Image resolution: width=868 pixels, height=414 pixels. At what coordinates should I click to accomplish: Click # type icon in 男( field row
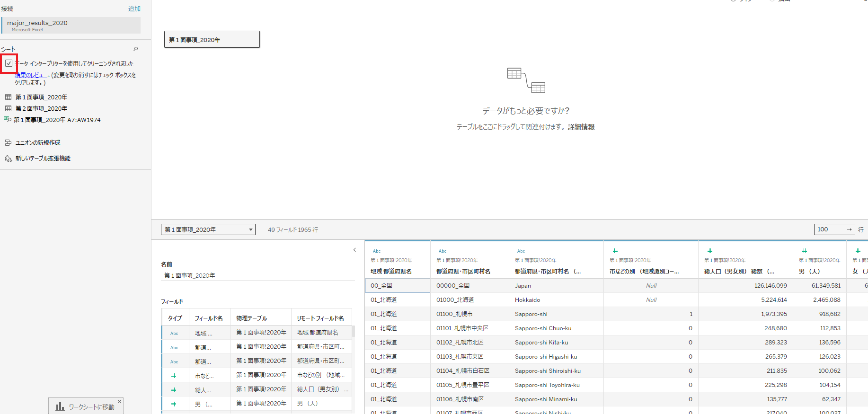pos(174,404)
